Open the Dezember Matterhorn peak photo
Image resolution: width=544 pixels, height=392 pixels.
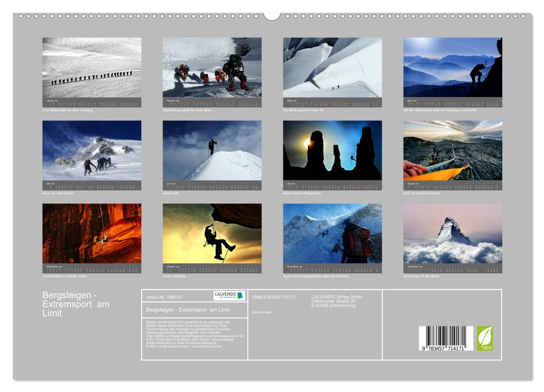(x=454, y=234)
